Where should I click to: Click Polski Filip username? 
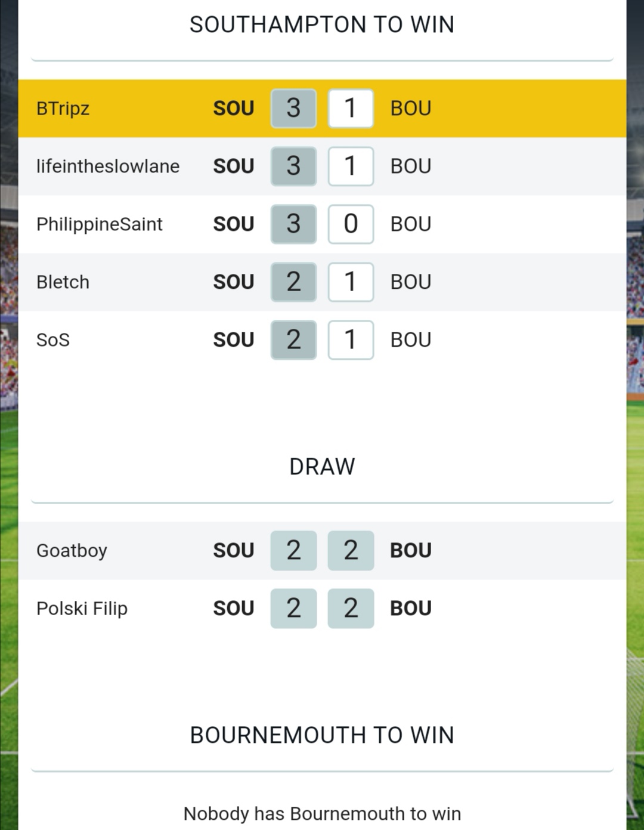82,608
